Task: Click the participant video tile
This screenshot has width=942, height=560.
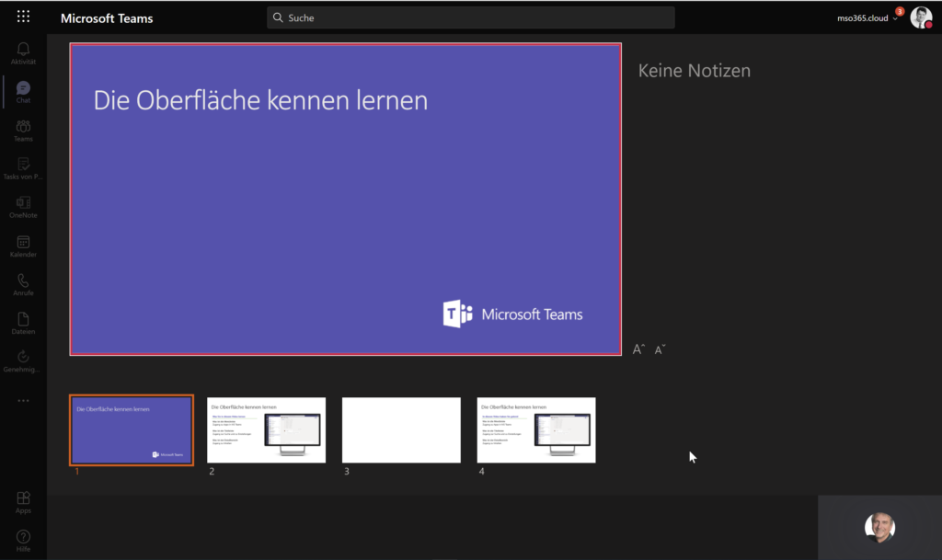Action: click(x=879, y=528)
